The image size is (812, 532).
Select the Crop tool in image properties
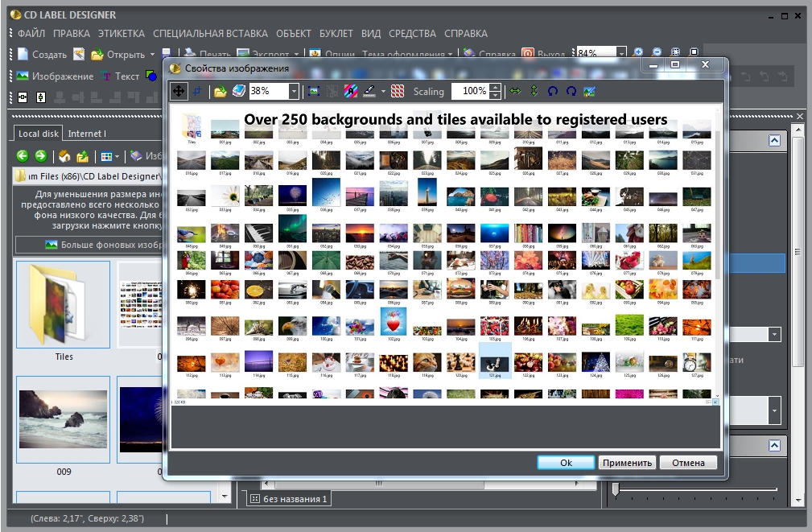[197, 91]
